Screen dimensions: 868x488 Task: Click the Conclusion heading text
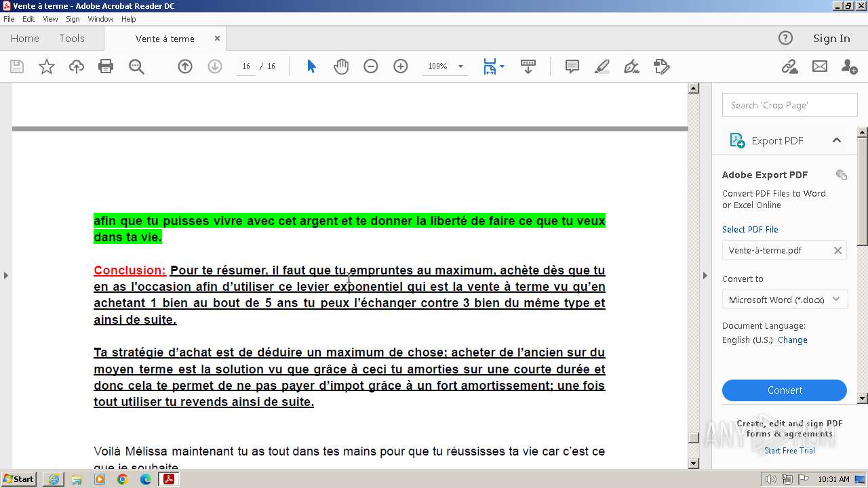[130, 270]
